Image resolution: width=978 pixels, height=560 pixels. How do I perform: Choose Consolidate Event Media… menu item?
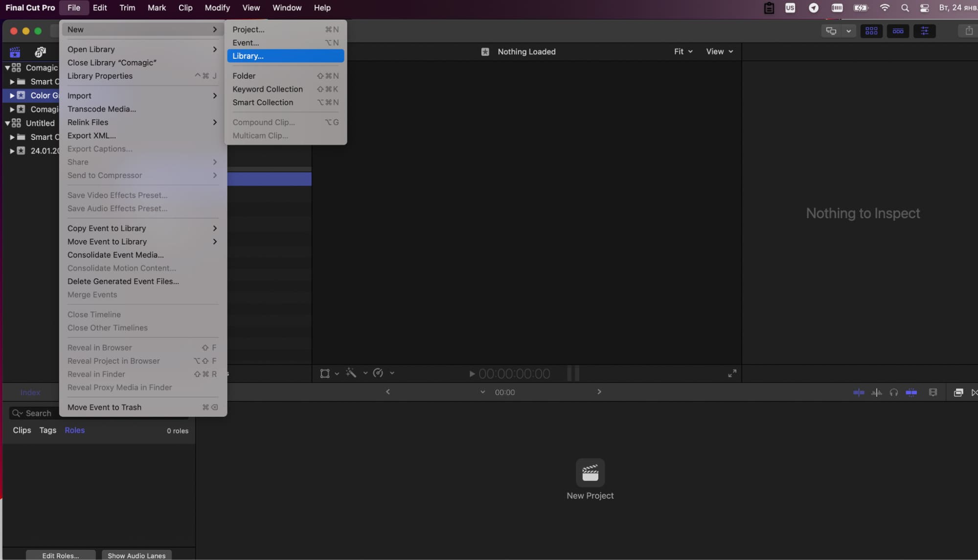pyautogui.click(x=142, y=255)
